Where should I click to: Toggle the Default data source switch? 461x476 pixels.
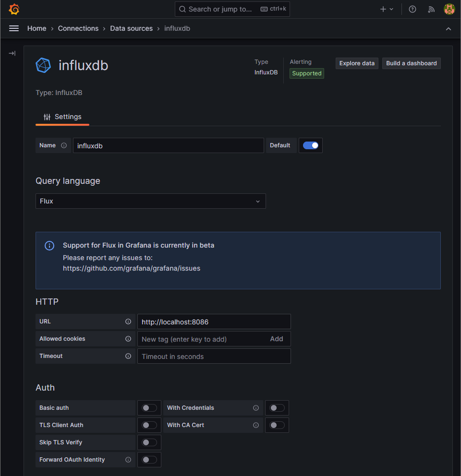(311, 145)
